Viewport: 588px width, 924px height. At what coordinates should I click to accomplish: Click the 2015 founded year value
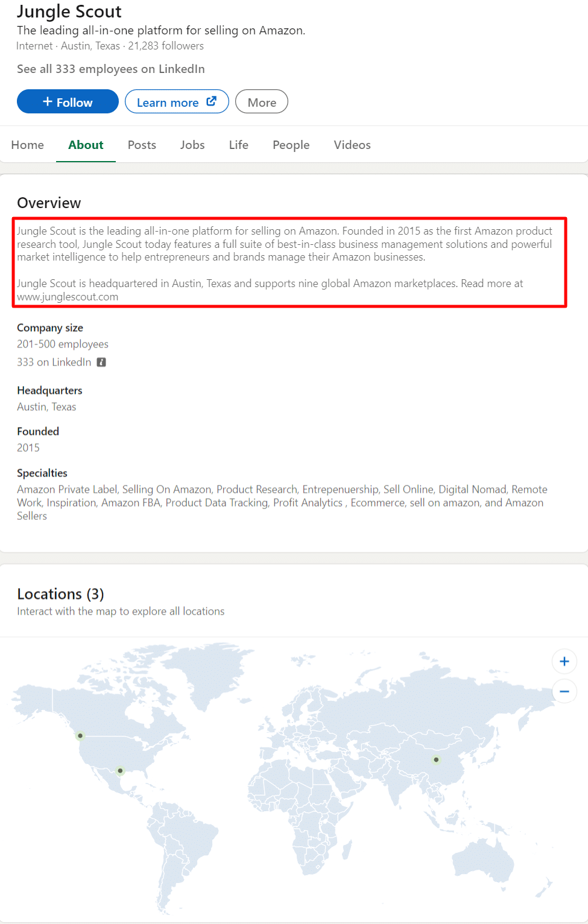[28, 448]
